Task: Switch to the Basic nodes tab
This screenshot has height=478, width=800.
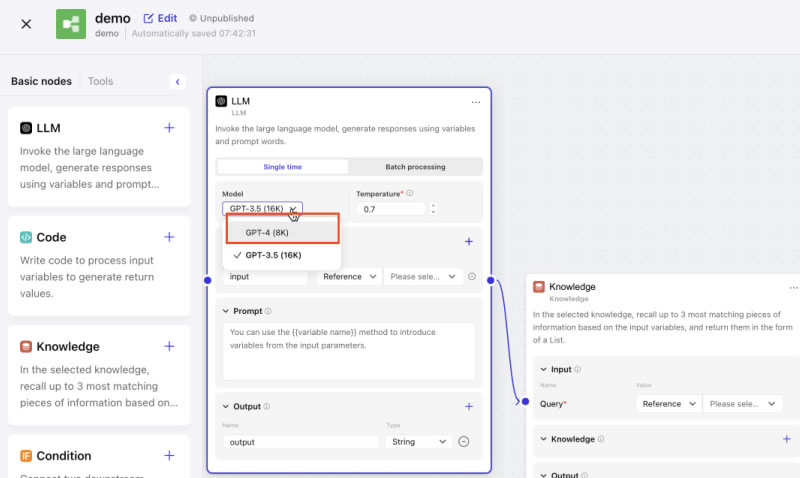Action: click(x=41, y=81)
